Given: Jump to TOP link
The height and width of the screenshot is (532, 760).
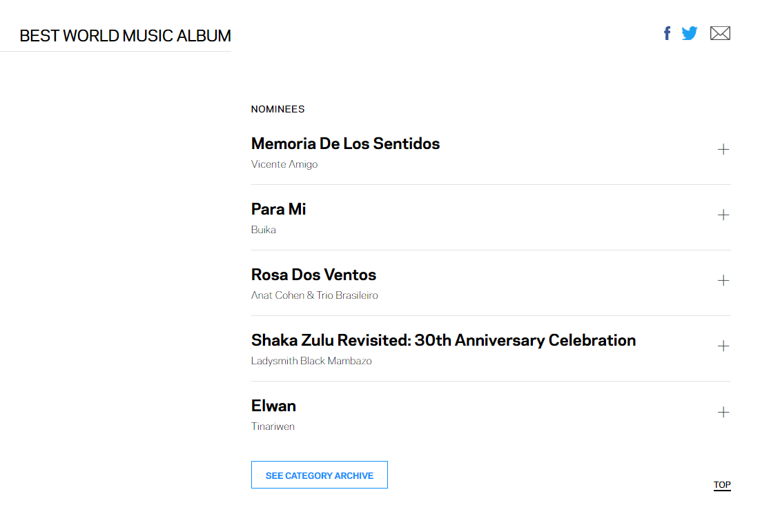Looking at the screenshot, I should (x=722, y=485).
